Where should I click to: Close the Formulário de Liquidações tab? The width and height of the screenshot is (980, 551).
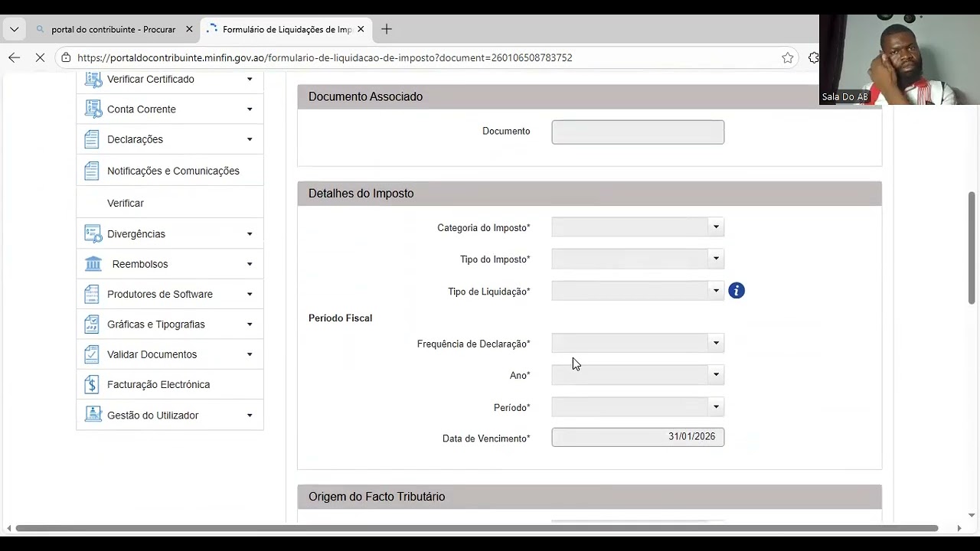[x=361, y=29]
